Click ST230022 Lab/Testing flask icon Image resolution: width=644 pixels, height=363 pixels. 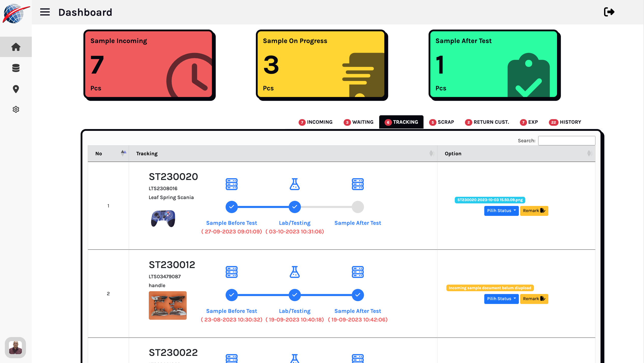pos(295,358)
